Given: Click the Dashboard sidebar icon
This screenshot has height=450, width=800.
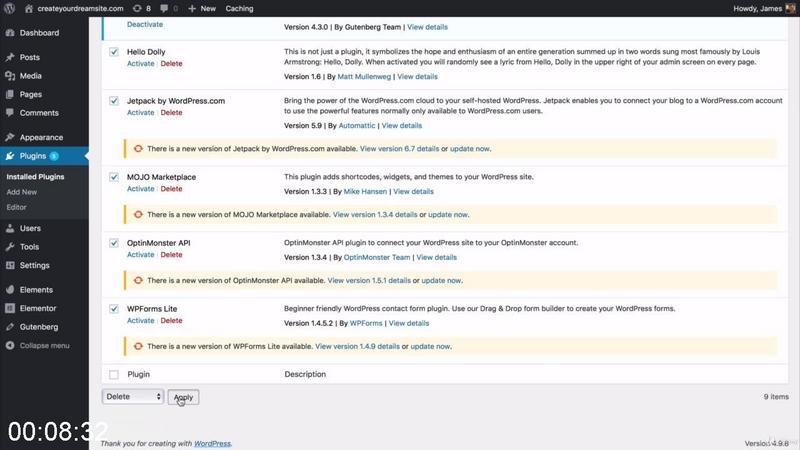Looking at the screenshot, I should coord(10,33).
